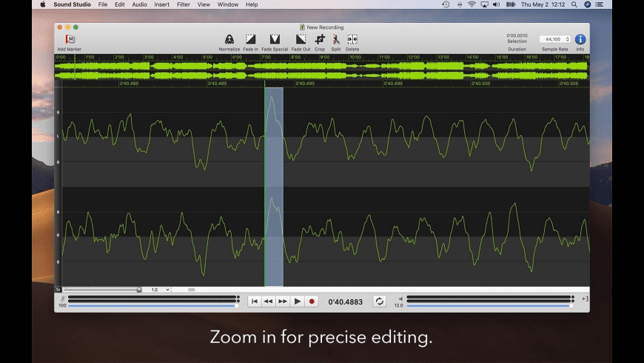Click the input microphone mute icon
The width and height of the screenshot is (644, 363).
pos(63,299)
